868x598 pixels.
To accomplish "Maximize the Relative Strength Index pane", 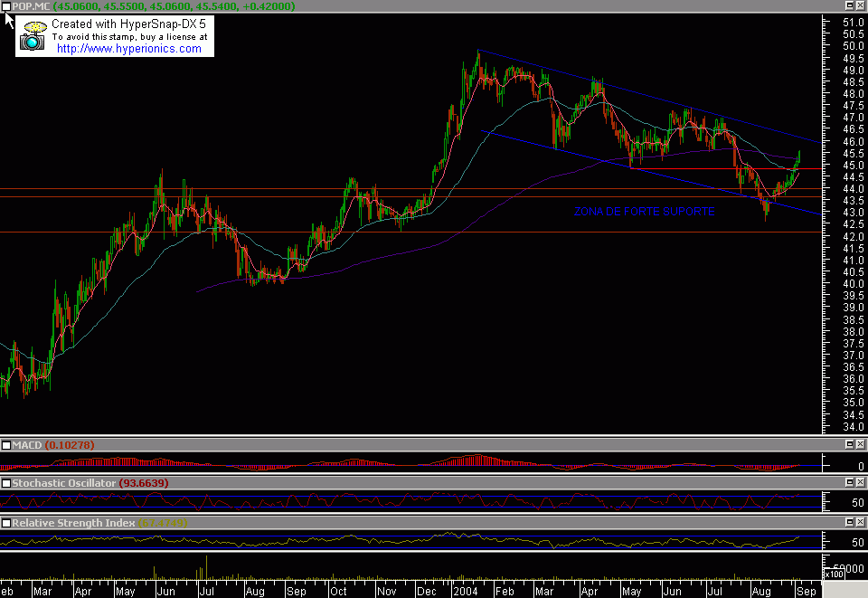I will [x=847, y=523].
